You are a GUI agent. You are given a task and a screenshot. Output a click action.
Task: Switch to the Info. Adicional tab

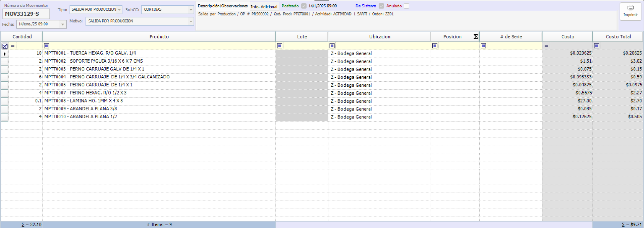(264, 6)
